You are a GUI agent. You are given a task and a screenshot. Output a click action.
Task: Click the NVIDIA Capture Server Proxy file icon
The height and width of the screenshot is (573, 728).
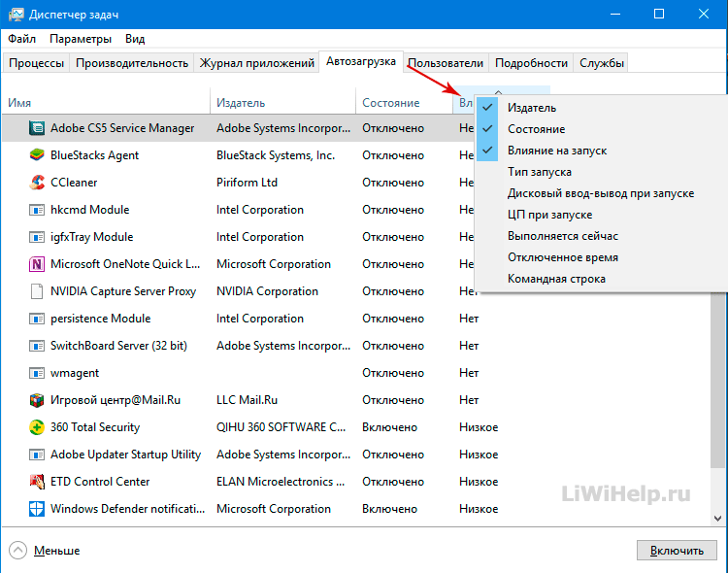tap(37, 291)
